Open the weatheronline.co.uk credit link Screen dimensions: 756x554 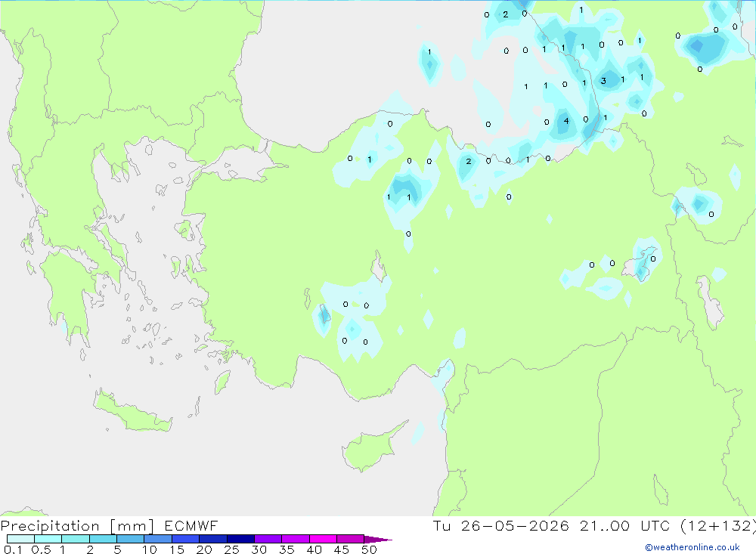pyautogui.click(x=692, y=547)
